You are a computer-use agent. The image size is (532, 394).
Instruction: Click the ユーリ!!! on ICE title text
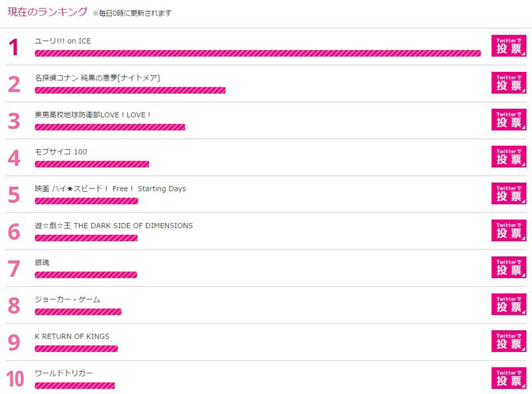pyautogui.click(x=63, y=41)
